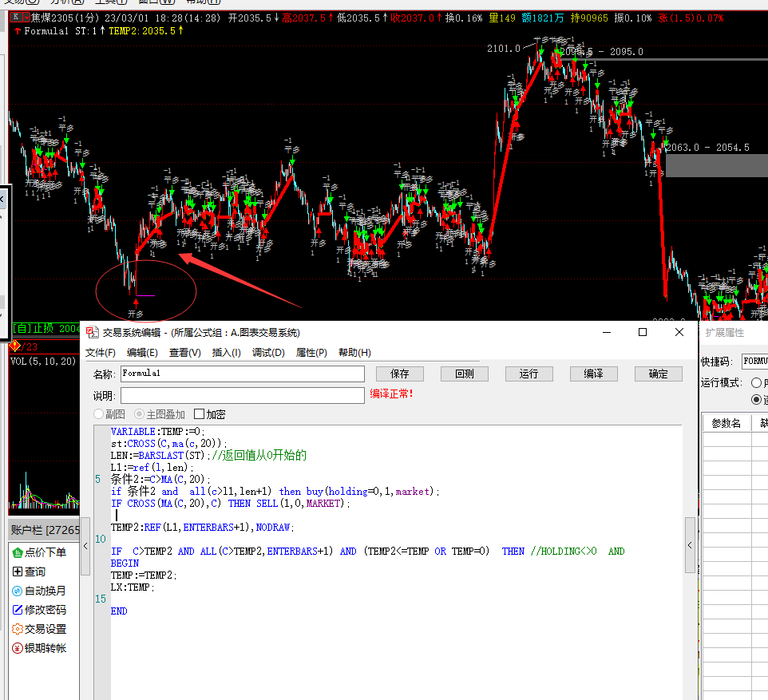This screenshot has height=700, width=768.
Task: Select first 运行模式 radio option
Action: [x=757, y=382]
